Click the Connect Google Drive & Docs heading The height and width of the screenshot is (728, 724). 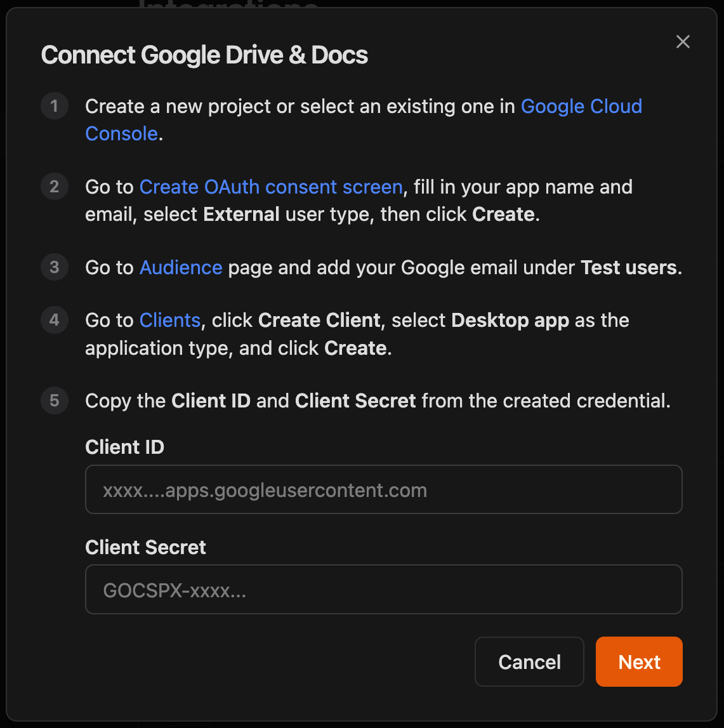[x=204, y=55]
